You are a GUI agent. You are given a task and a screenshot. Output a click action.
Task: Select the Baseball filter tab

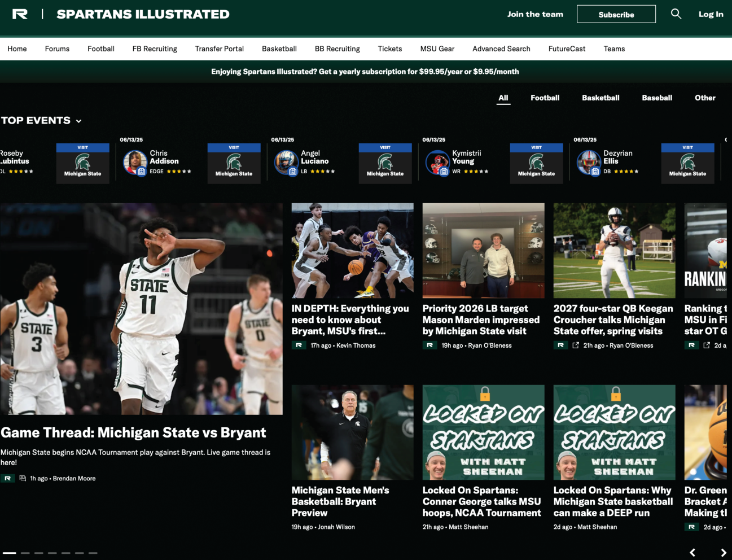click(657, 98)
